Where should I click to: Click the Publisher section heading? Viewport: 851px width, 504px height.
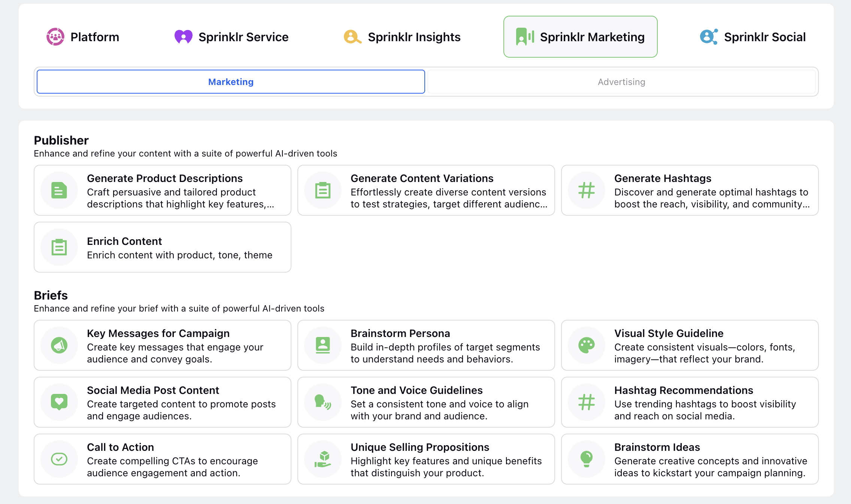(x=61, y=140)
